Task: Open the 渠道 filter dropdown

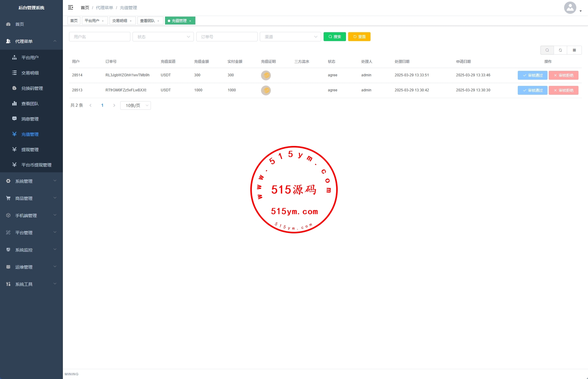Action: click(x=290, y=37)
